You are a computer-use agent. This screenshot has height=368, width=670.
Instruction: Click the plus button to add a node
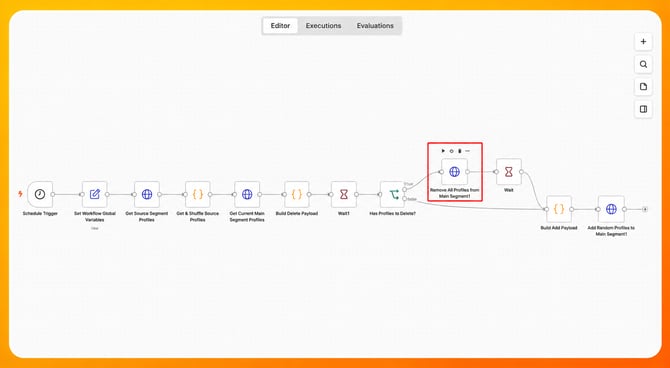point(643,42)
